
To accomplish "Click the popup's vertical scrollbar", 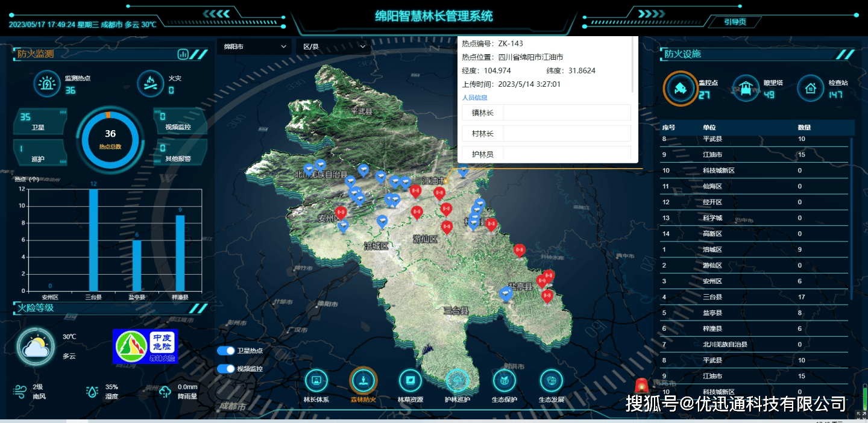I will [x=632, y=64].
